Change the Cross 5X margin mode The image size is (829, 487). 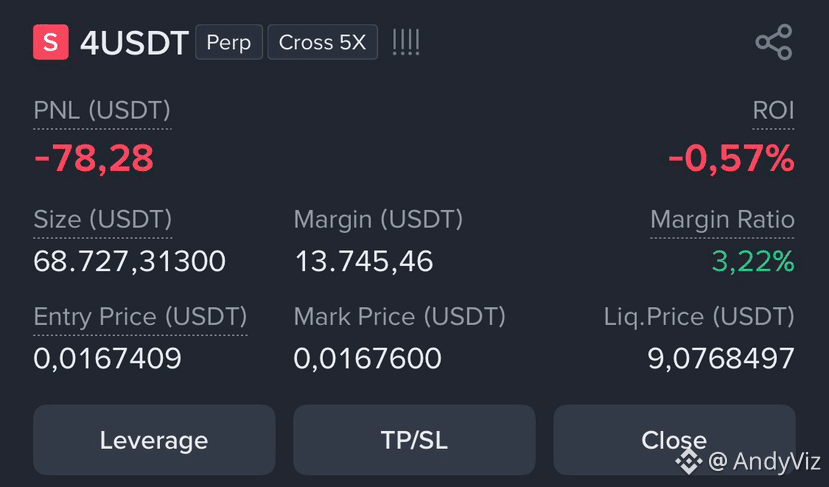323,42
